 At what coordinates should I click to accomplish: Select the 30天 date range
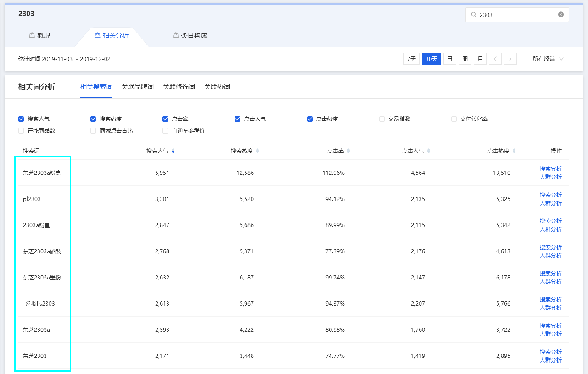(x=431, y=59)
